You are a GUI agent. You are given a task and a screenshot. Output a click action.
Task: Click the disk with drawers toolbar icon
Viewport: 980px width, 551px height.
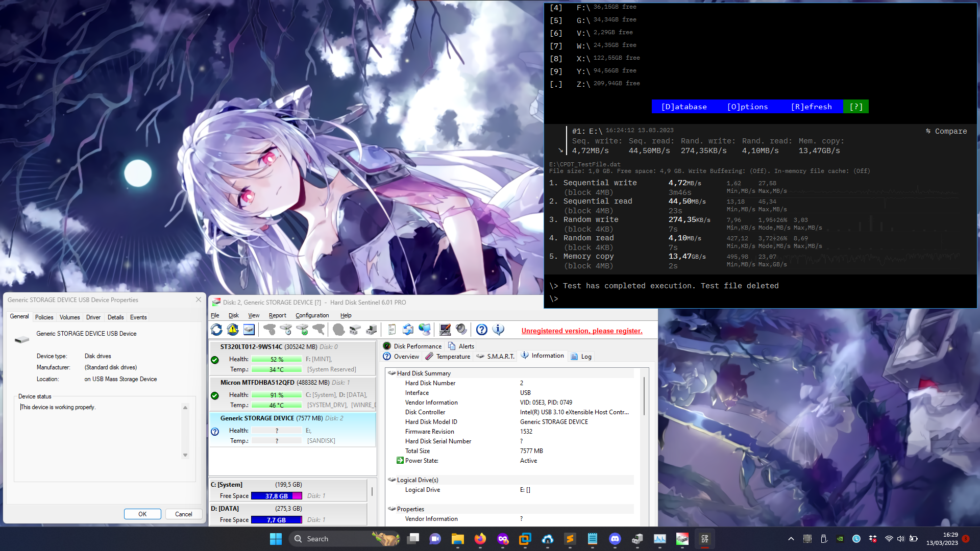click(x=355, y=330)
